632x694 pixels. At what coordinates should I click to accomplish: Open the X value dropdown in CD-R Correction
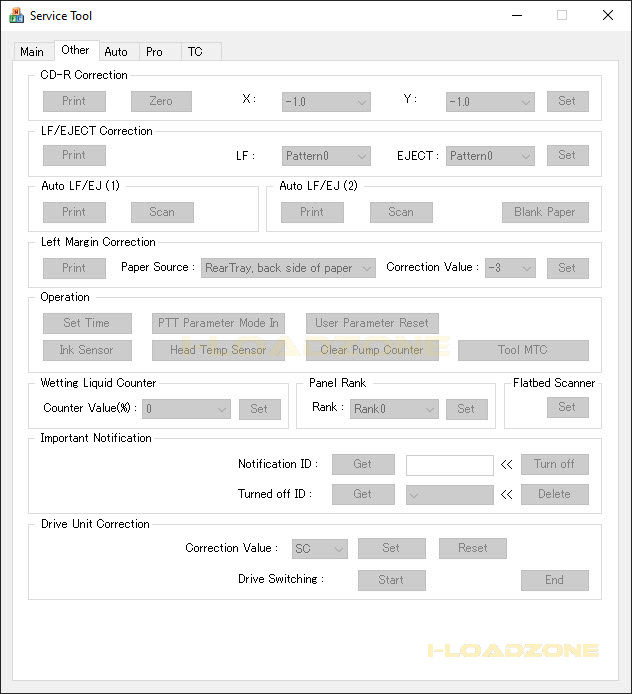pyautogui.click(x=326, y=102)
